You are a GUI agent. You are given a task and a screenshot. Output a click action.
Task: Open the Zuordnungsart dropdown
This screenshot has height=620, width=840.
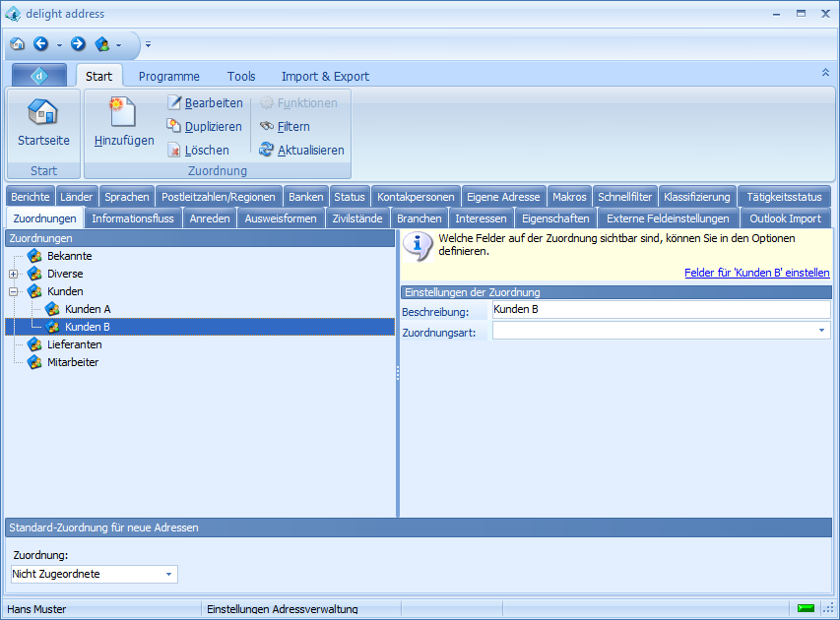(x=821, y=332)
